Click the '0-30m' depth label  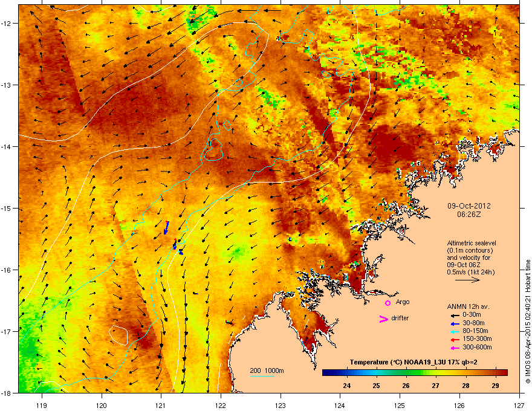[472, 315]
